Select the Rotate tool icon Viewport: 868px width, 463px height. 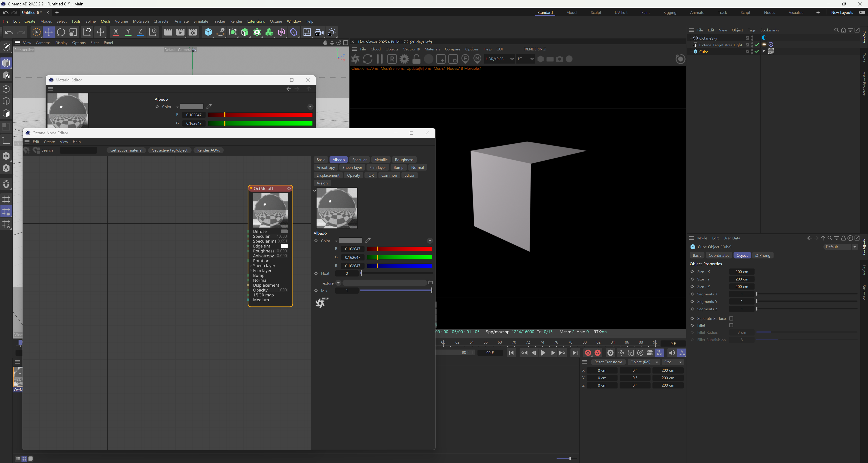61,32
